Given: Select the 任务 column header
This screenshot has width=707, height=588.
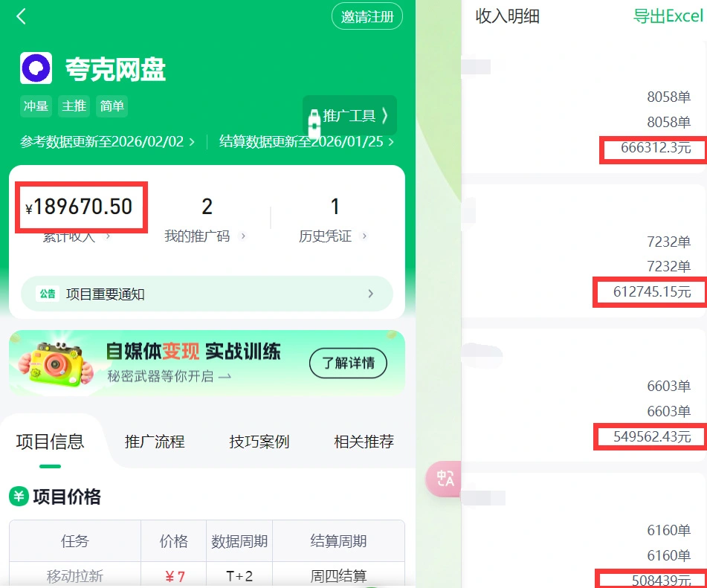Looking at the screenshot, I should coord(75,540).
